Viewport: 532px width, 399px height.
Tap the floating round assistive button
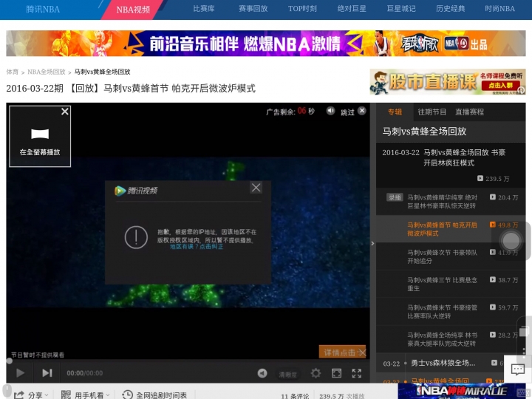tap(511, 241)
